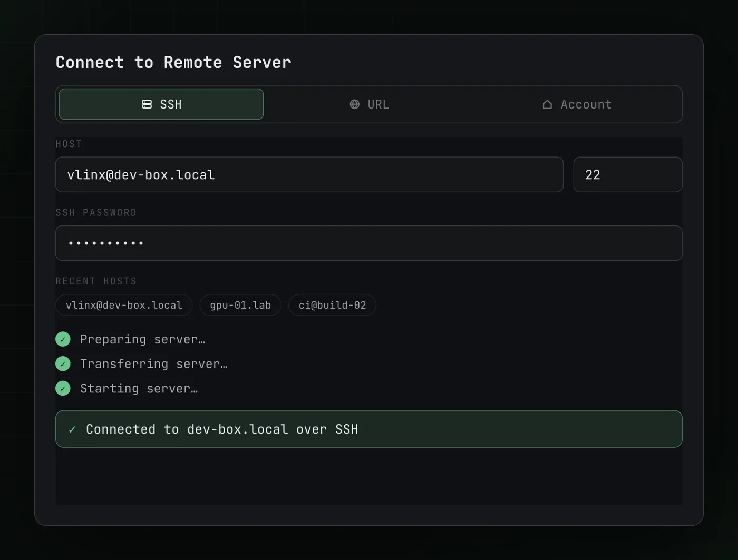Click the "Connect to Remote Server" title

click(173, 62)
